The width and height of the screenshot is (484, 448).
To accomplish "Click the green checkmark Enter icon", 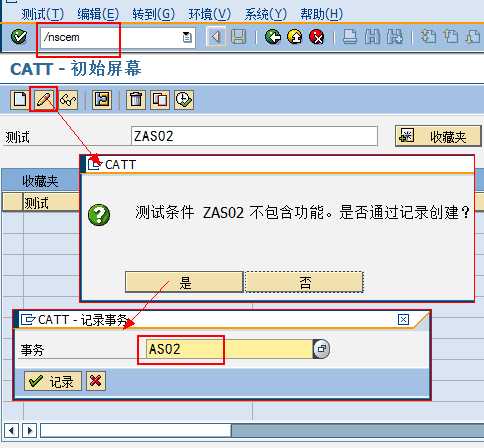I will point(19,36).
